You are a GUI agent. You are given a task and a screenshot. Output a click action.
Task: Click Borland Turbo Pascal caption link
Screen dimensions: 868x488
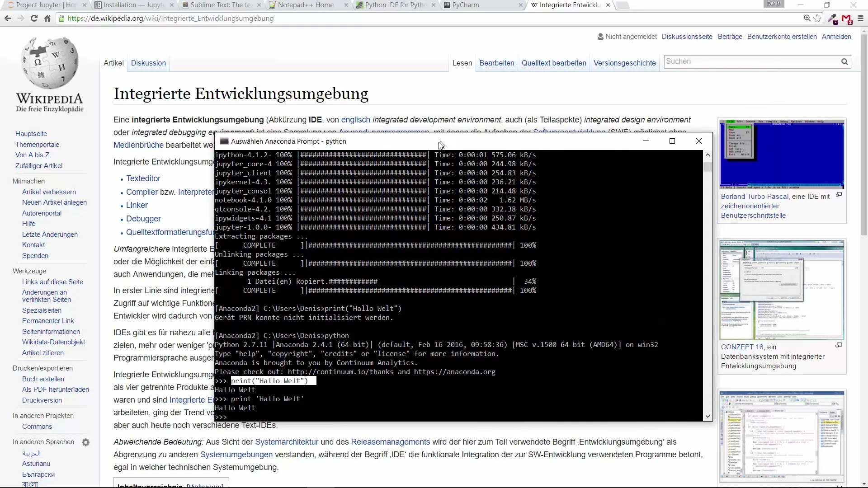755,197
